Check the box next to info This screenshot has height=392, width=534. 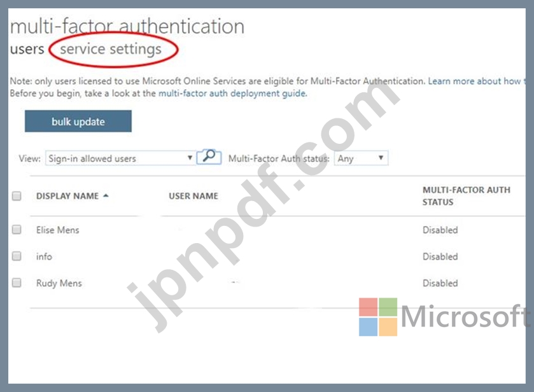tap(17, 256)
